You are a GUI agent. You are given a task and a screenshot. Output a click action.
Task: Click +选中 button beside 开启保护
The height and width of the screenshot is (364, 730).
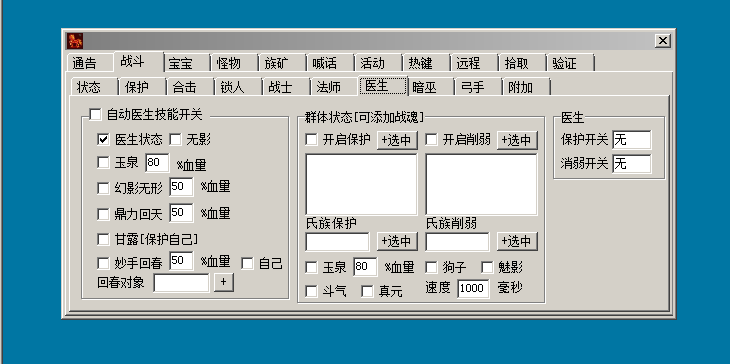[x=397, y=140]
